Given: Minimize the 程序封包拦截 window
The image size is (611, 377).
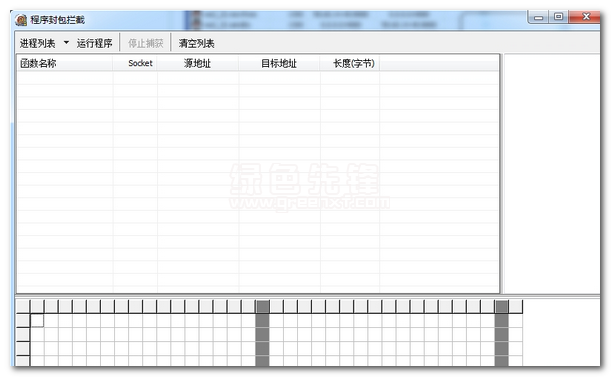Looking at the screenshot, I should [x=539, y=17].
